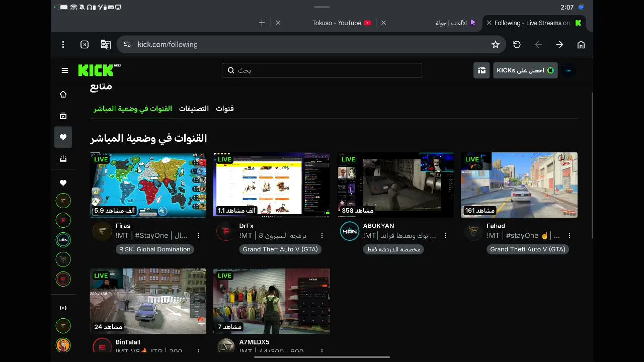Open the مخصصة للدردشة فقط category tag
The image size is (644, 362).
click(392, 249)
